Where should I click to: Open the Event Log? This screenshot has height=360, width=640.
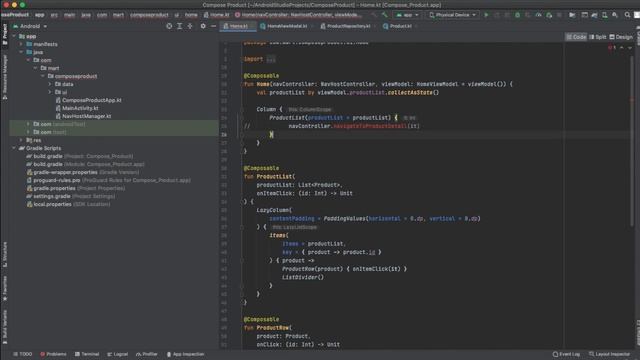point(566,354)
